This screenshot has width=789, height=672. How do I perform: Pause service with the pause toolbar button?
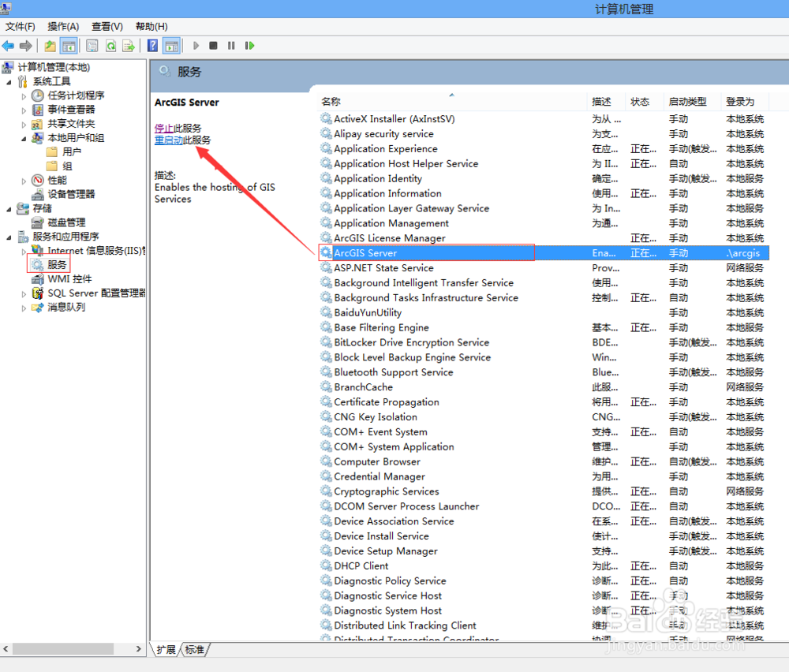[231, 47]
